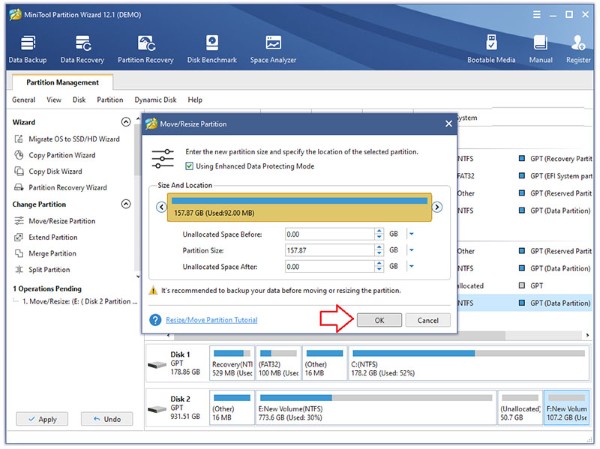600x449 pixels.
Task: Collapse the Wizard section
Action: pos(125,122)
